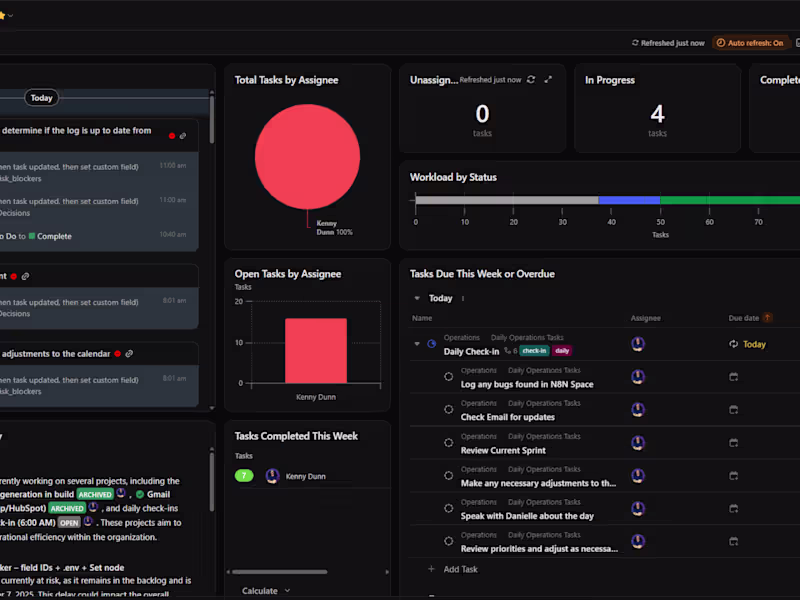Set due date for Speak with Danielle
Viewport: 800px width, 600px height.
click(734, 508)
